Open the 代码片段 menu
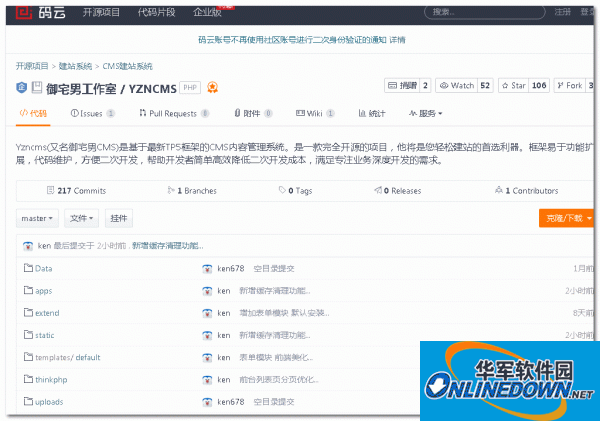The width and height of the screenshot is (600, 421). point(157,12)
